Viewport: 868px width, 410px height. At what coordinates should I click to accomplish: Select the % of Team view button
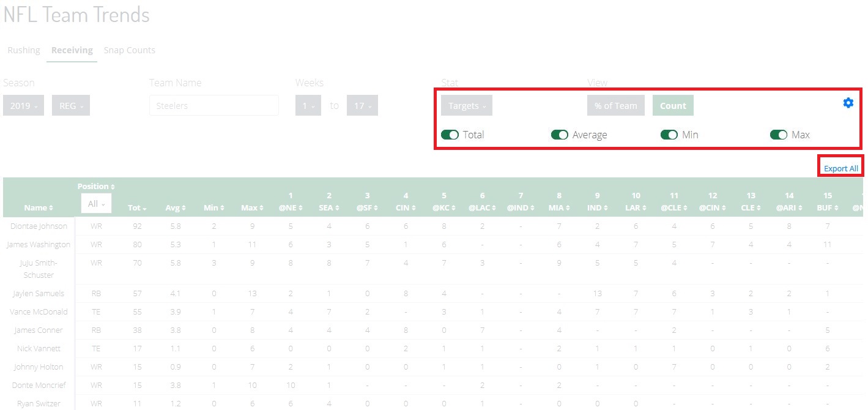[x=615, y=105]
